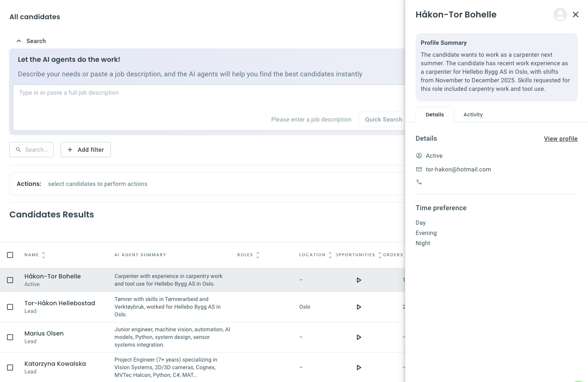
Task: Toggle the select-all candidates checkbox
Action: pyautogui.click(x=10, y=255)
